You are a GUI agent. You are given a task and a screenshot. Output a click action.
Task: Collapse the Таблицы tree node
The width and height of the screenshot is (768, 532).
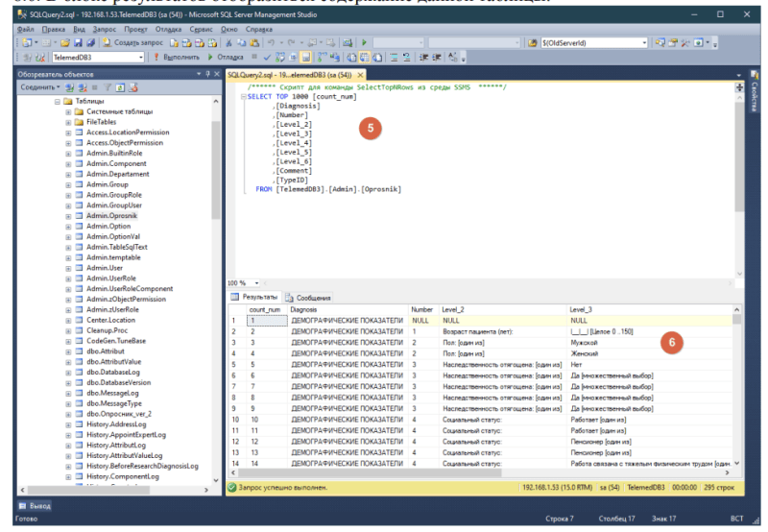pos(57,102)
